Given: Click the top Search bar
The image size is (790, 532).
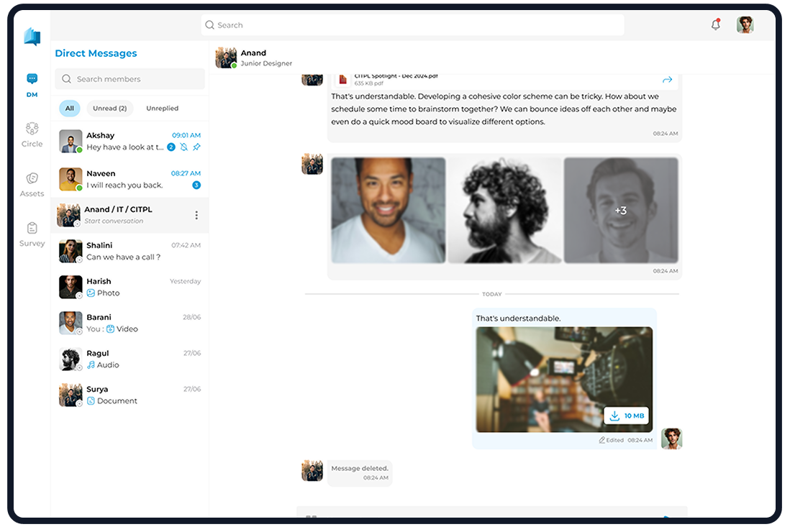Looking at the screenshot, I should [413, 24].
